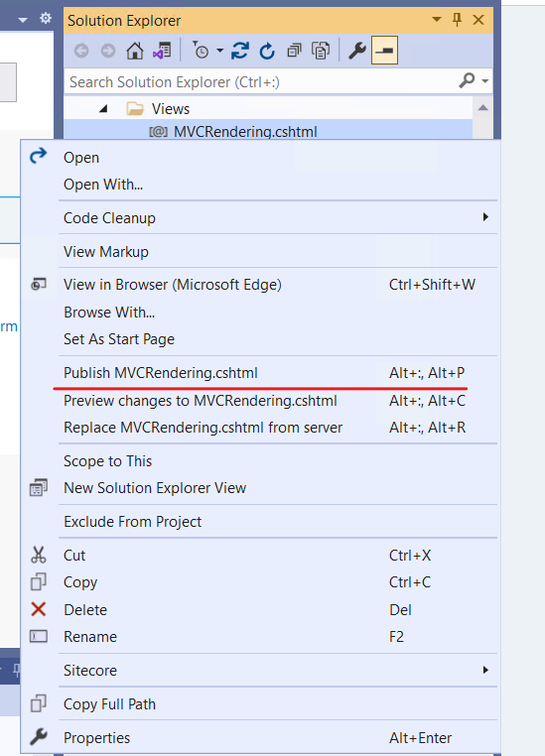
Task: Expand the Code Cleanup submenu
Action: click(x=260, y=218)
